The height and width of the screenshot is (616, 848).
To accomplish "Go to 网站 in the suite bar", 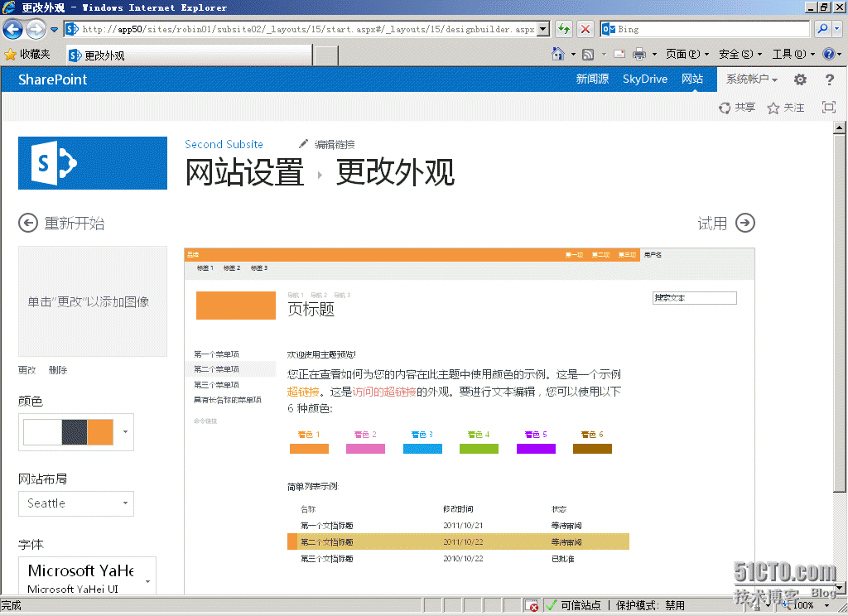I will (x=692, y=79).
